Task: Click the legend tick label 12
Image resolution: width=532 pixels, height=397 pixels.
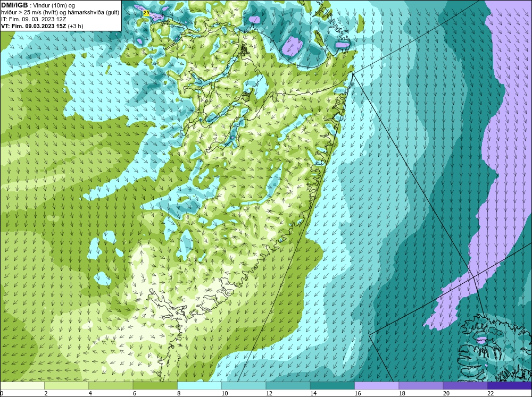Action: tap(269, 393)
